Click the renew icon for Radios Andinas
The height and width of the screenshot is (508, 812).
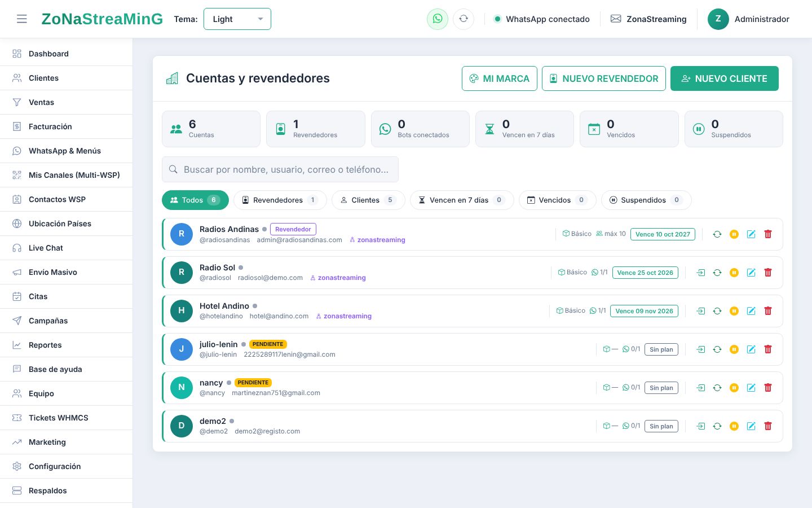717,234
